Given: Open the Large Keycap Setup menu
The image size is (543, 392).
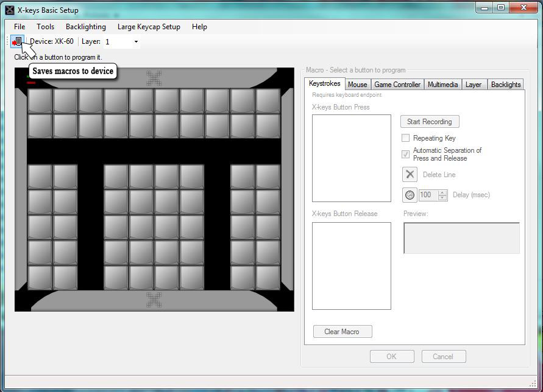Looking at the screenshot, I should click(149, 27).
